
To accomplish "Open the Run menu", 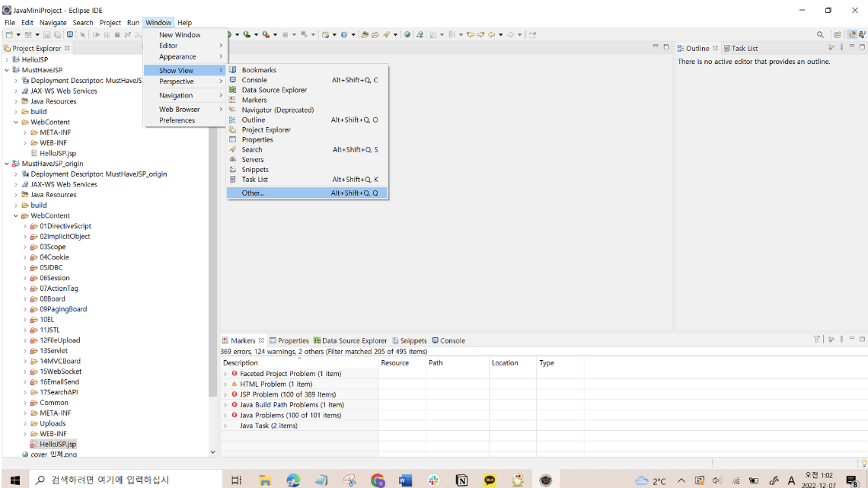I will pyautogui.click(x=132, y=23).
